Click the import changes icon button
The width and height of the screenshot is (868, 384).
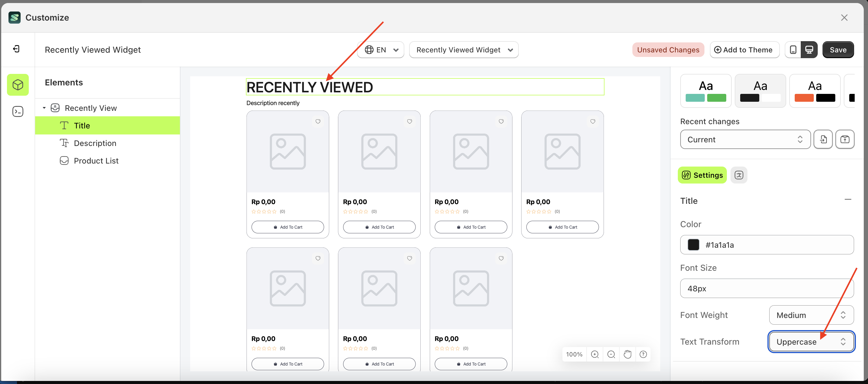823,139
